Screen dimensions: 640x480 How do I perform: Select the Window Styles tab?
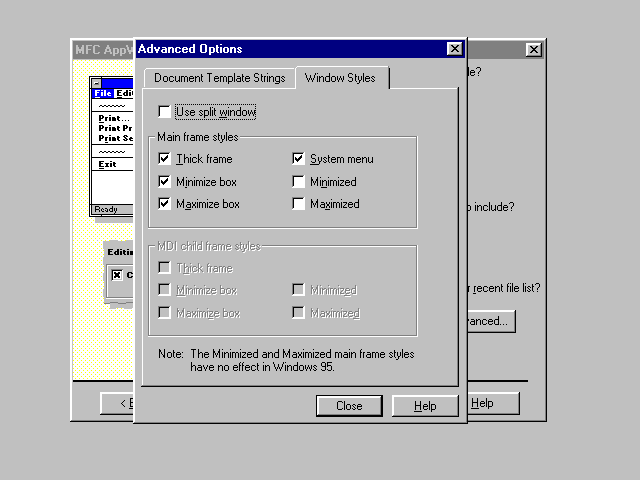point(341,78)
